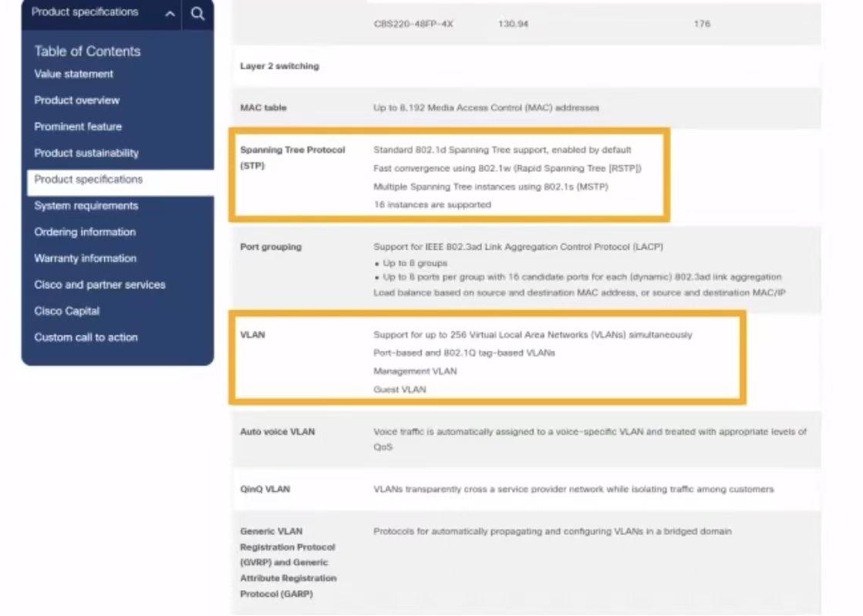The width and height of the screenshot is (863, 616).
Task: Open Cisco and partner services section
Action: 99,285
